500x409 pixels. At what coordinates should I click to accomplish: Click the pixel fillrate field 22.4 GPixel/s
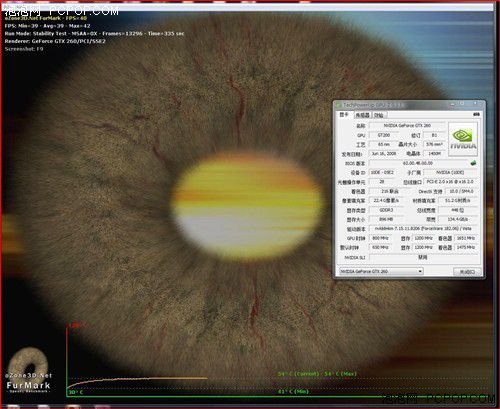(387, 201)
